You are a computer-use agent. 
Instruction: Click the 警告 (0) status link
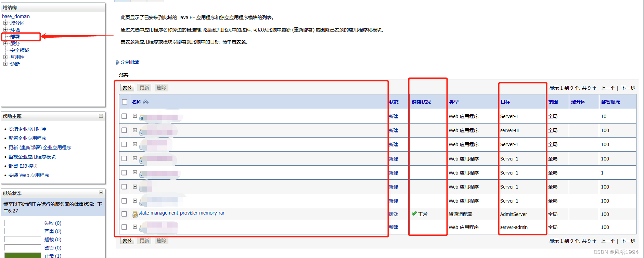(x=53, y=248)
